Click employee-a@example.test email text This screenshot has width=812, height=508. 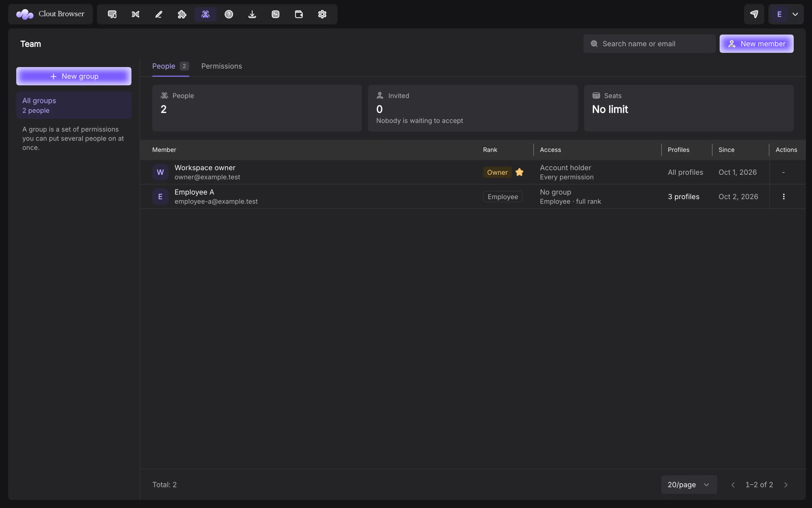[x=216, y=202]
